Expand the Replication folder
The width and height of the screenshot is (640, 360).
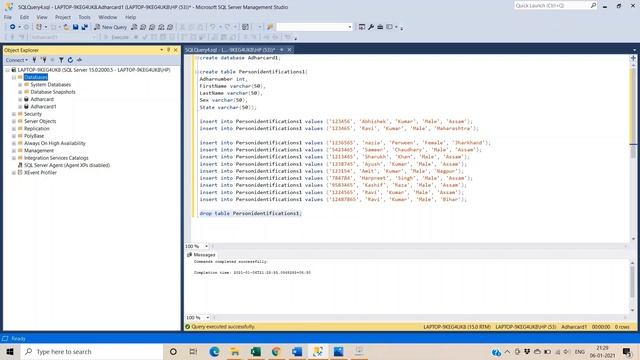14,129
